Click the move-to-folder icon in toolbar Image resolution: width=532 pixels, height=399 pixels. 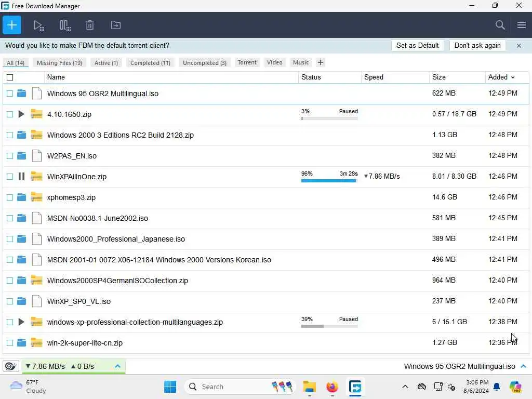pos(116,25)
